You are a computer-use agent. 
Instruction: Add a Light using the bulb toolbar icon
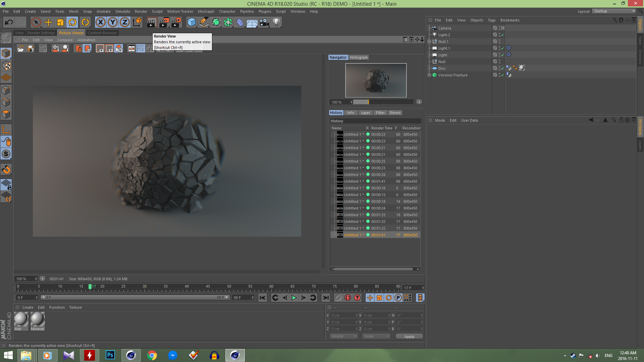(276, 22)
